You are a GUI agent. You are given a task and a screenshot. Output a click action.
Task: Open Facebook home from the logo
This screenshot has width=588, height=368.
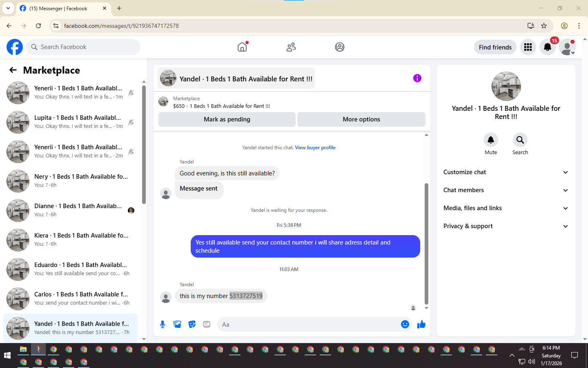(x=15, y=47)
